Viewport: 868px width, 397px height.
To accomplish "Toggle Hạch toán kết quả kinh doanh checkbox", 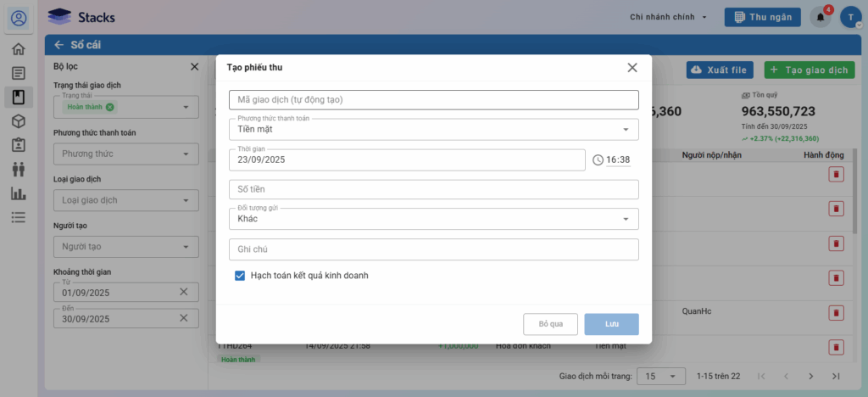I will (240, 276).
